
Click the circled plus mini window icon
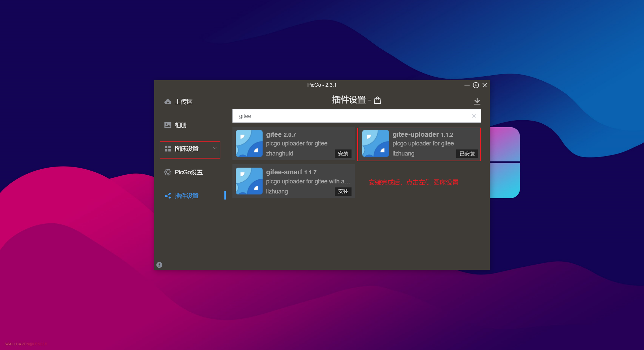[476, 85]
